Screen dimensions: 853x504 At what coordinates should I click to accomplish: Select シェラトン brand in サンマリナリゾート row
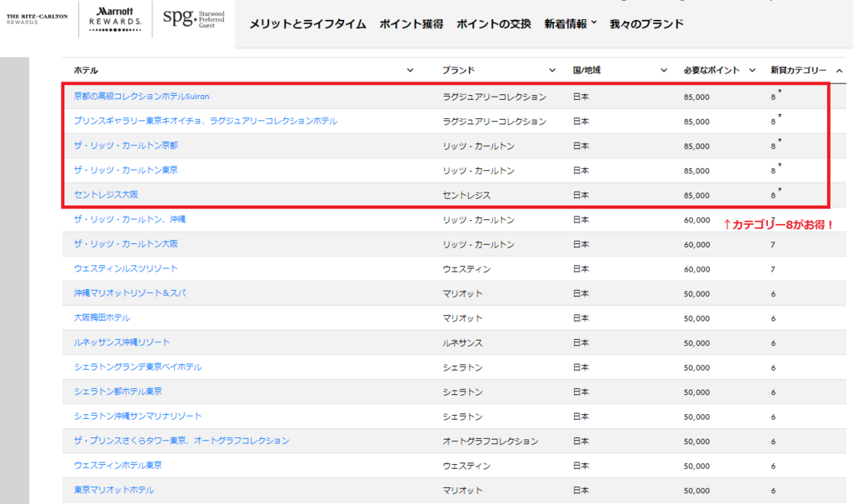[462, 417]
